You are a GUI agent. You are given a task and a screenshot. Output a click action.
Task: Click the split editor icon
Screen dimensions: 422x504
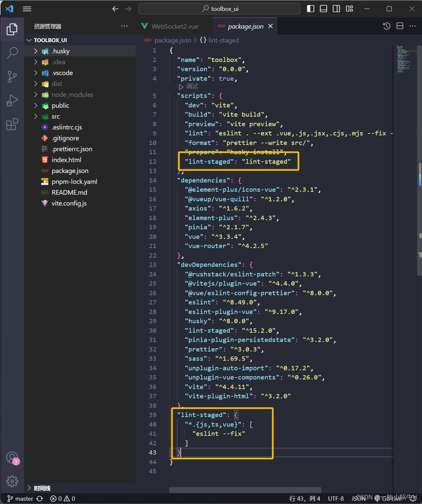pyautogui.click(x=400, y=26)
